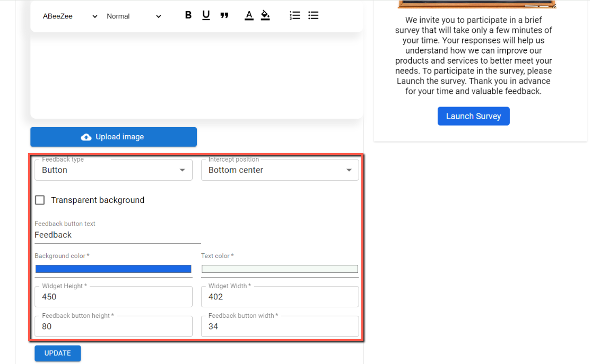Select the highlight background color tool

(x=265, y=15)
